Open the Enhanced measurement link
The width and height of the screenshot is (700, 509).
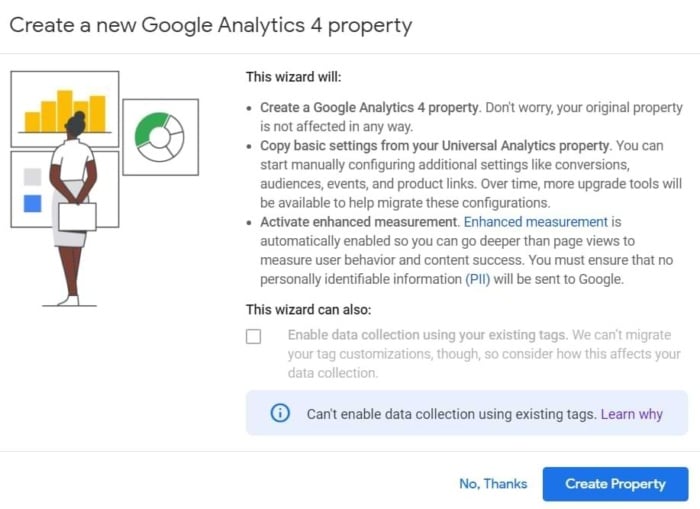point(536,222)
